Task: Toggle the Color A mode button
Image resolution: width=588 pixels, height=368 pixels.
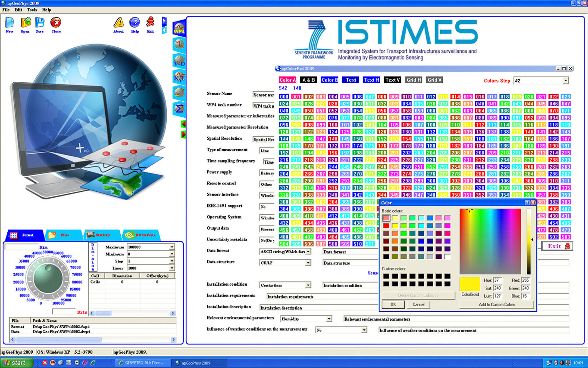Action: [x=287, y=80]
